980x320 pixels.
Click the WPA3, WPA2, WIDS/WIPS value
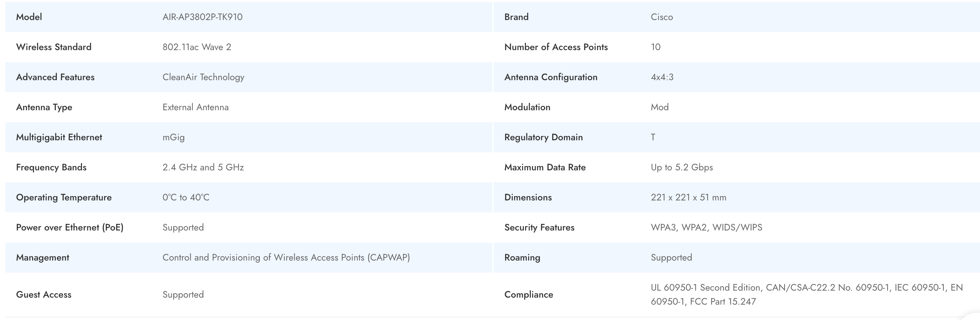point(706,227)
